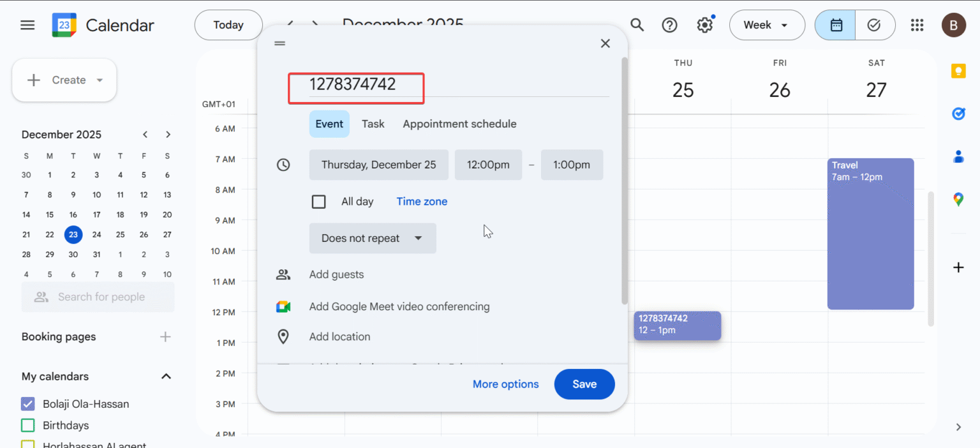Image resolution: width=980 pixels, height=448 pixels.
Task: Click the Booking pages heading
Action: pos(59,337)
